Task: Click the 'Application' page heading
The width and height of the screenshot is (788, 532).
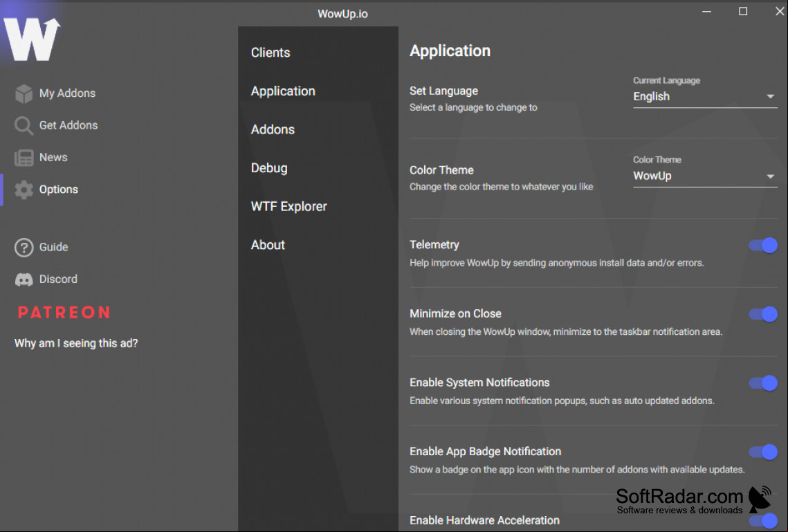Action: (x=450, y=51)
